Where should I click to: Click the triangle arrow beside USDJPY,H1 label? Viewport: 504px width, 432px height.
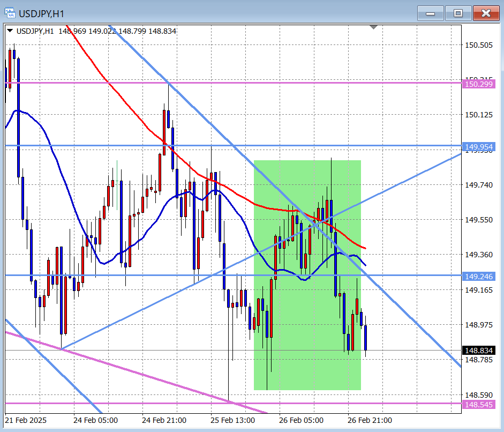click(x=10, y=31)
